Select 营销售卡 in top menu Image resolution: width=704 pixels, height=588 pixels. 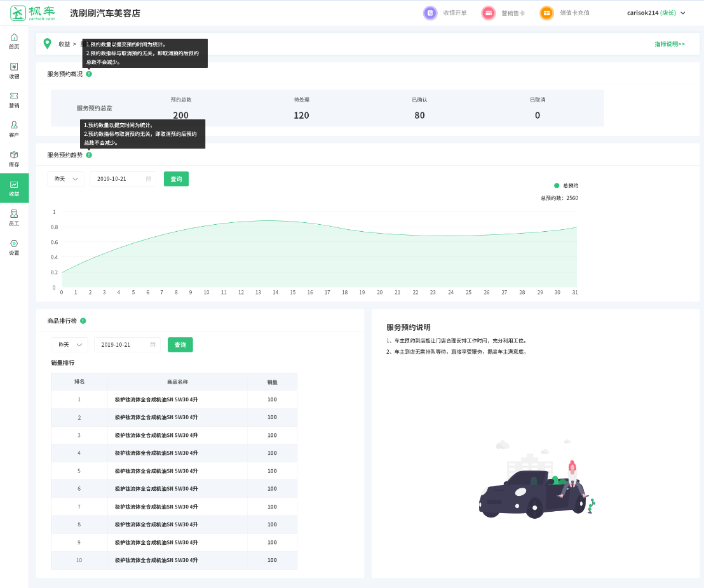tap(504, 13)
